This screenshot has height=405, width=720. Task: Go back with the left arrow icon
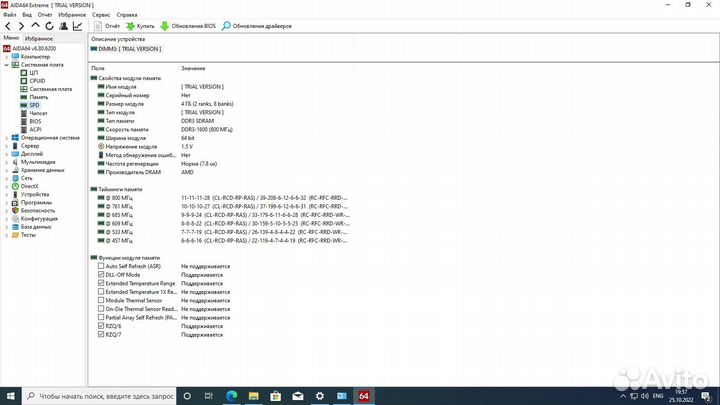(x=8, y=26)
